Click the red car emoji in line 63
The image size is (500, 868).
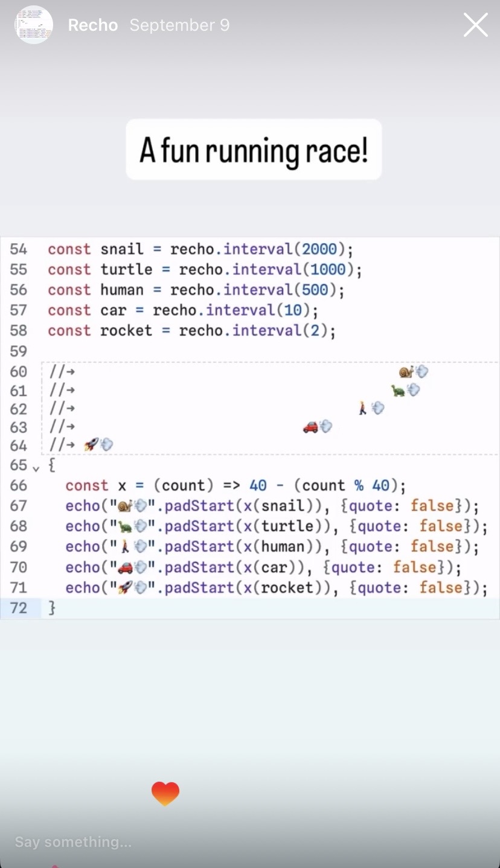point(310,427)
